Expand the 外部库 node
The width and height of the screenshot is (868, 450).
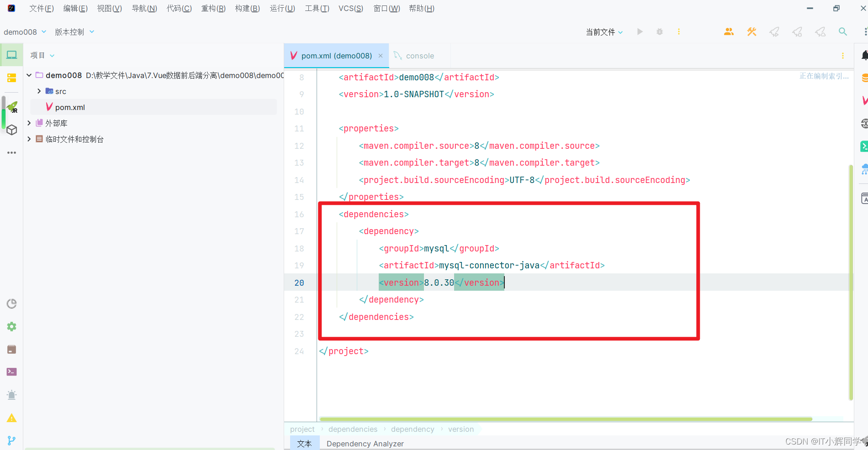(x=29, y=123)
